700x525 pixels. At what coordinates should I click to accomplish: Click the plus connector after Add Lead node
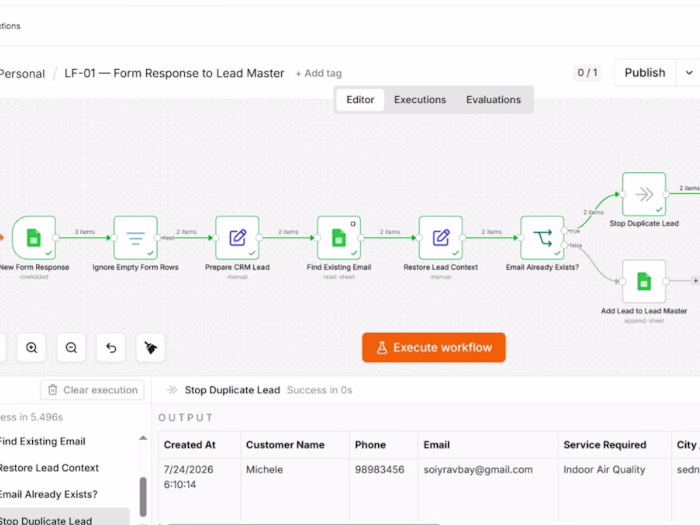(x=695, y=281)
